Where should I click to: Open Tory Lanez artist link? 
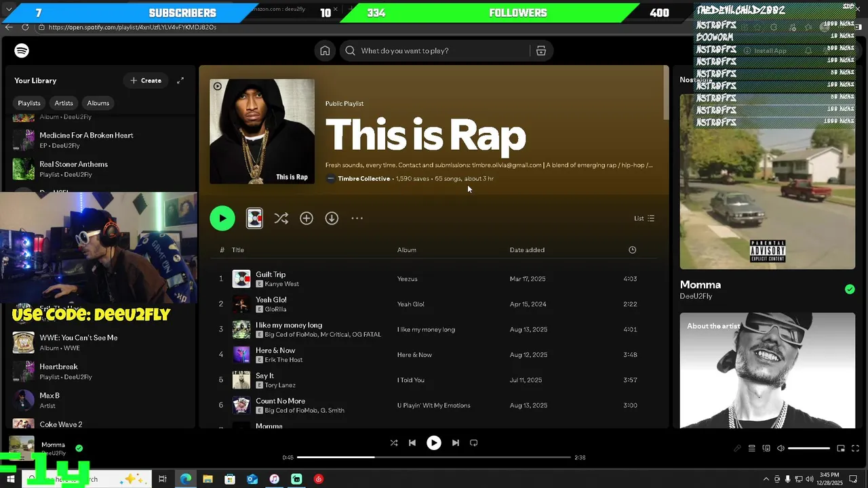point(280,385)
